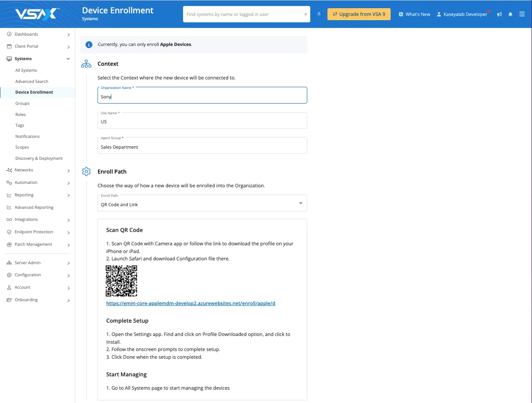Open Advanced Reporting from the sidebar
This screenshot has height=403, width=532.
pos(34,208)
